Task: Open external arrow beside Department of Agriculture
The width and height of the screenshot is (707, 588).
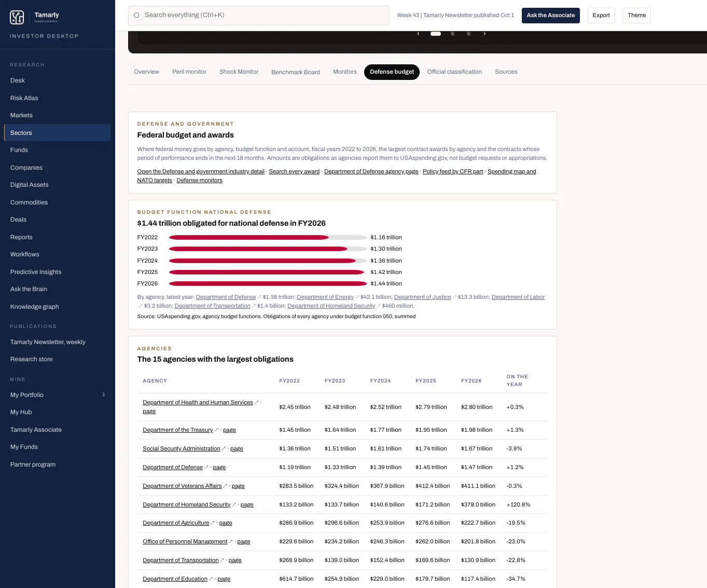Action: pos(213,523)
